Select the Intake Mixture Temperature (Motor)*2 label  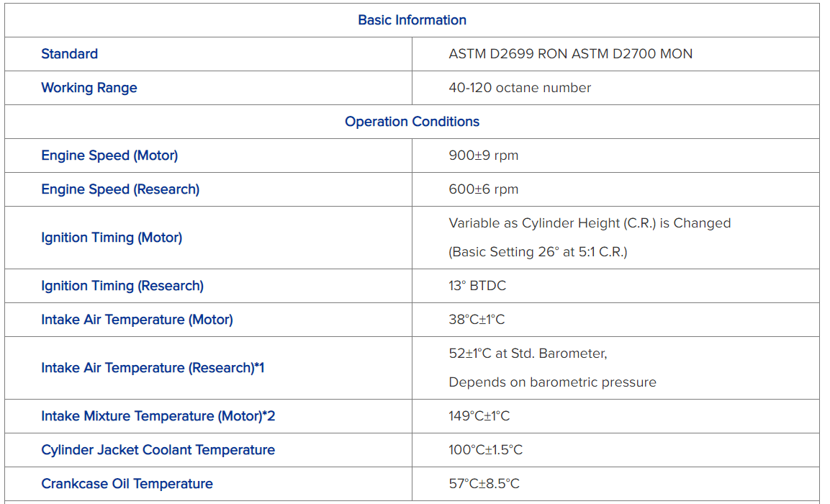click(x=158, y=416)
